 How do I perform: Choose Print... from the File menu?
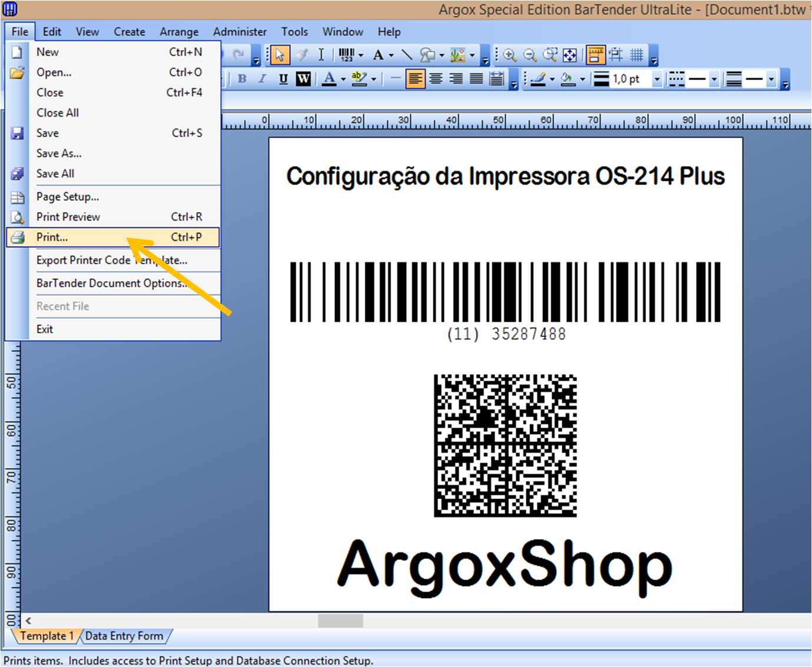point(113,237)
